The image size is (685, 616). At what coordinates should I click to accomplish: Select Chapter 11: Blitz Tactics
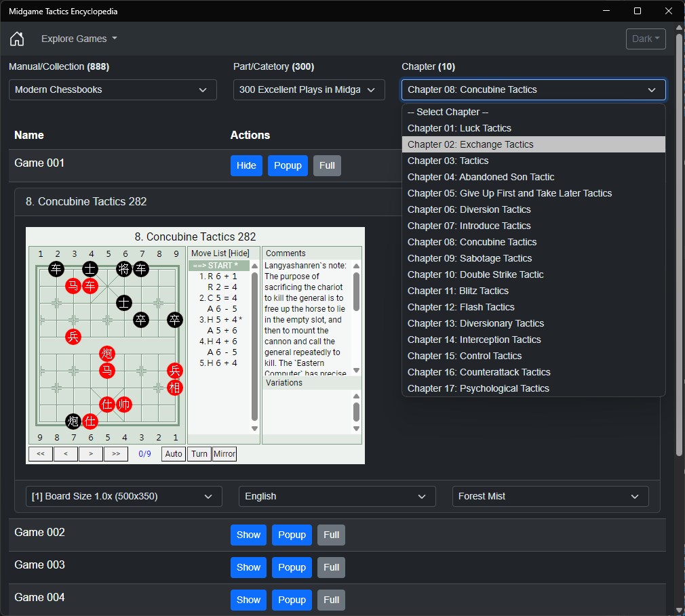[x=533, y=291]
